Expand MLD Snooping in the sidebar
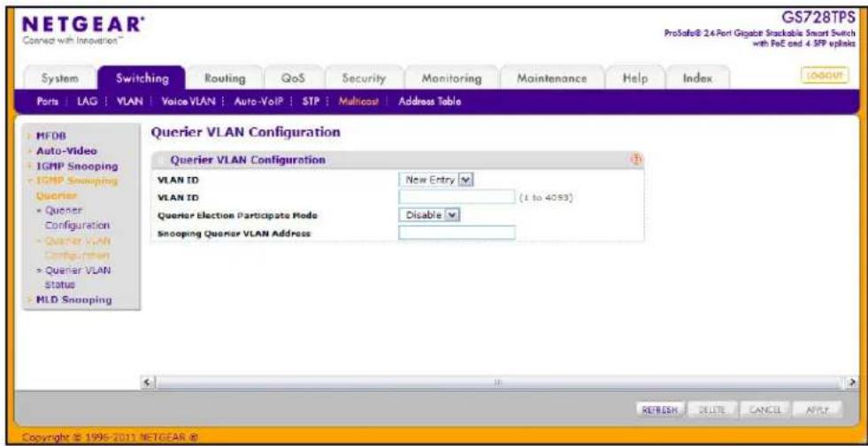 point(73,300)
